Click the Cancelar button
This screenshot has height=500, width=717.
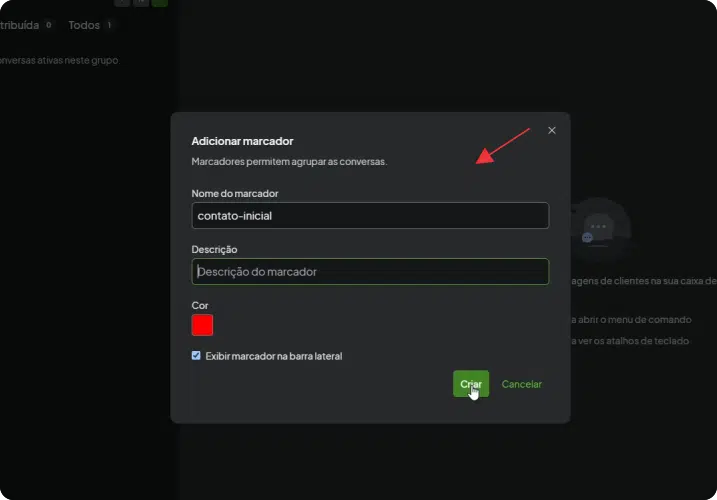tap(521, 384)
